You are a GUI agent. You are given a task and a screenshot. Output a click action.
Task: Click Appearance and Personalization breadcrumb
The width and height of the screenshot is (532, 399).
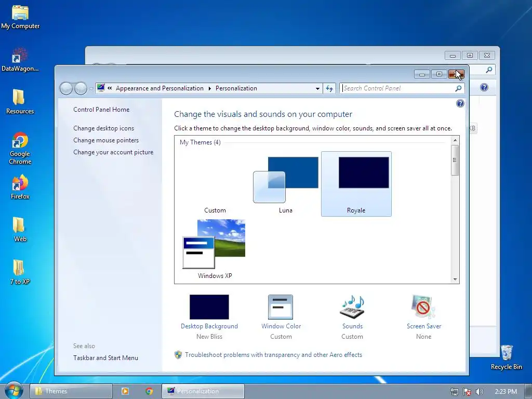159,88
